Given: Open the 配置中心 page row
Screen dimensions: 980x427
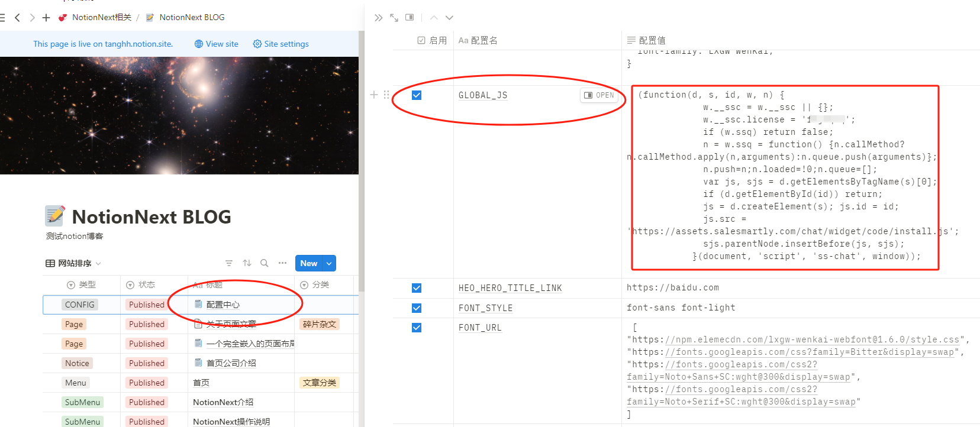Looking at the screenshot, I should [x=223, y=305].
